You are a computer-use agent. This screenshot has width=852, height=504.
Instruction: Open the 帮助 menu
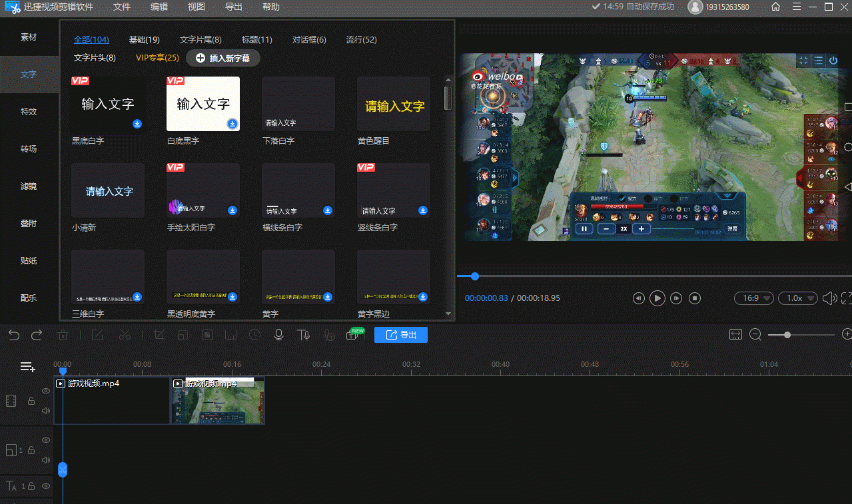tap(271, 7)
